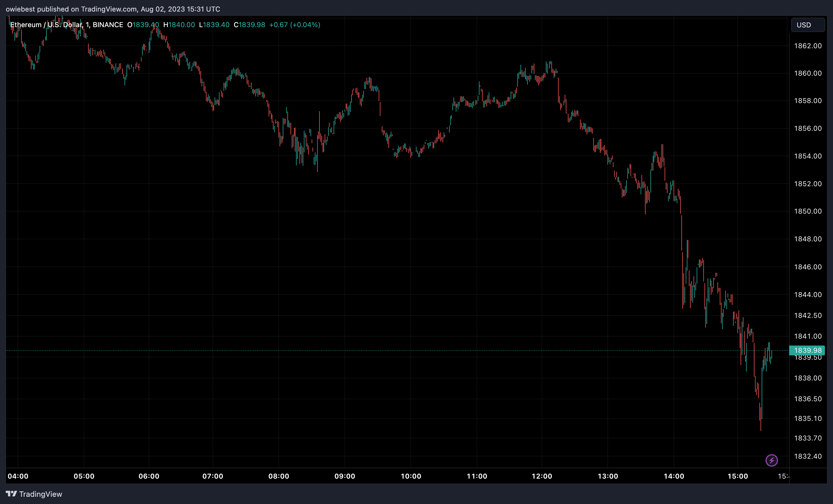This screenshot has width=833, height=504.
Task: Click the dotted current price line
Action: (x=406, y=350)
